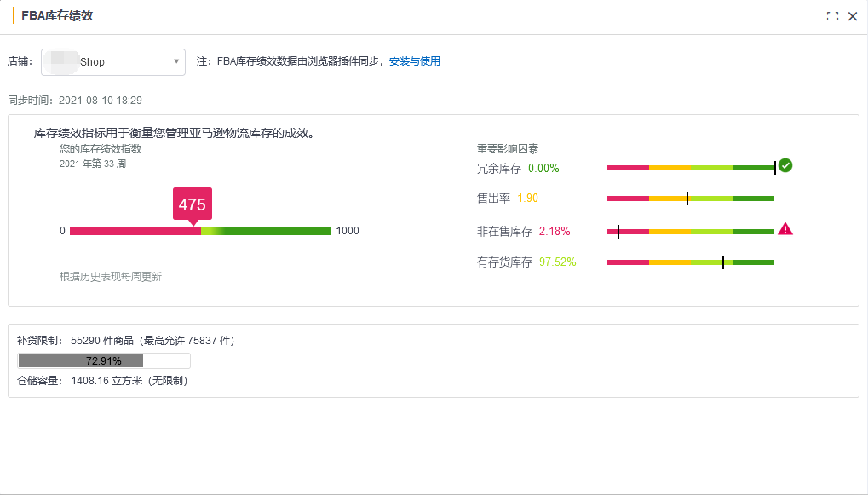Image resolution: width=868 pixels, height=495 pixels.
Task: Open the 店铺 Shop dropdown
Action: 112,62
